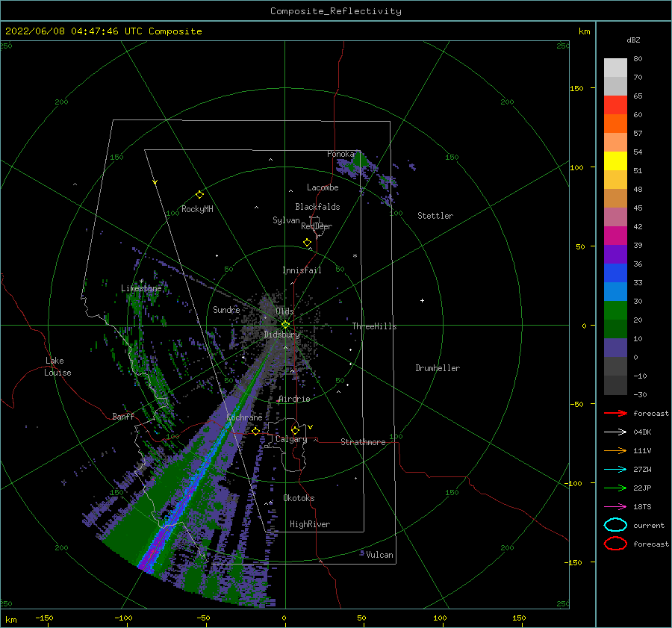Click yellow diamond at radar center near Didsbury
The width and height of the screenshot is (672, 628).
coord(285,325)
